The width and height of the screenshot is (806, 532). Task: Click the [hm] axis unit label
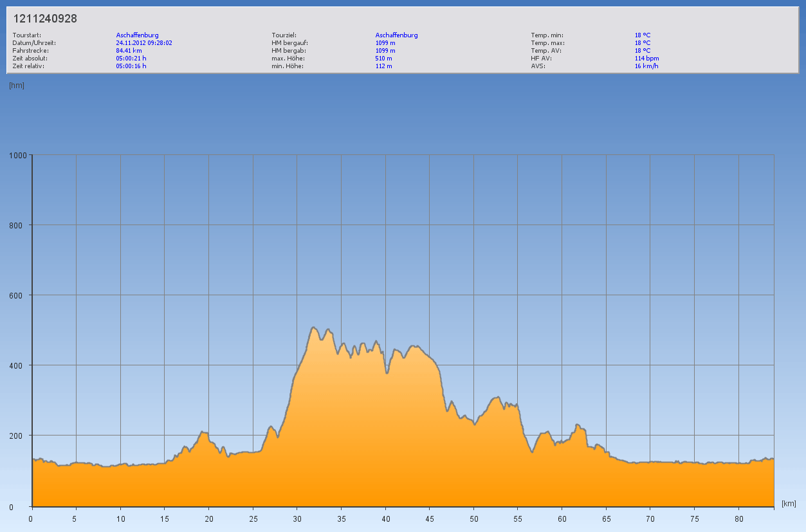(x=17, y=86)
